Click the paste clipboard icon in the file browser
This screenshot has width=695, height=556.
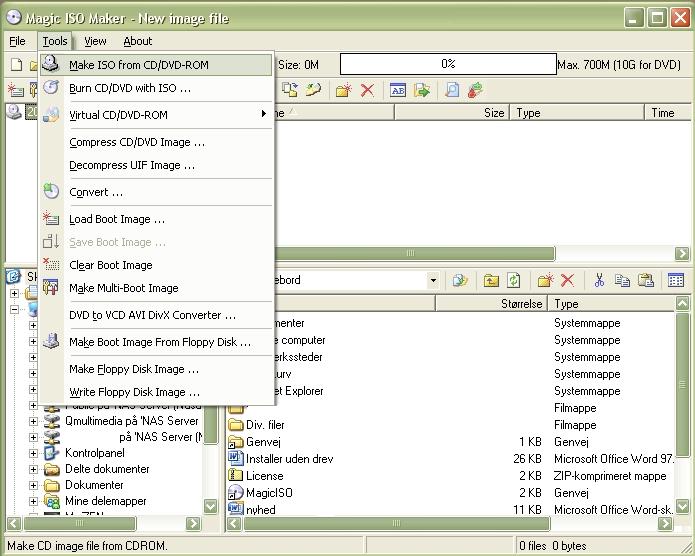[x=646, y=281]
